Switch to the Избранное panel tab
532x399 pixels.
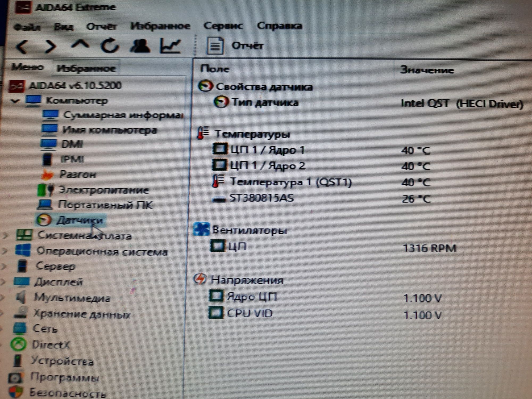coord(86,68)
